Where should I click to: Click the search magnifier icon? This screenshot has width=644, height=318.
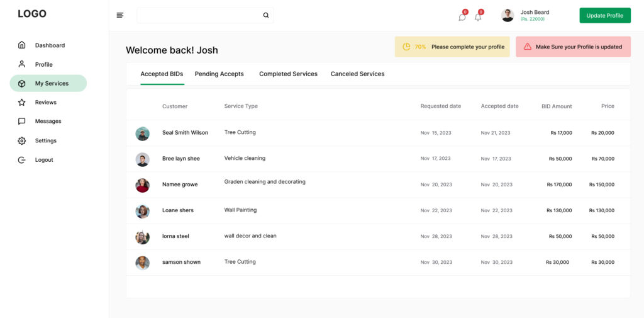pyautogui.click(x=266, y=15)
